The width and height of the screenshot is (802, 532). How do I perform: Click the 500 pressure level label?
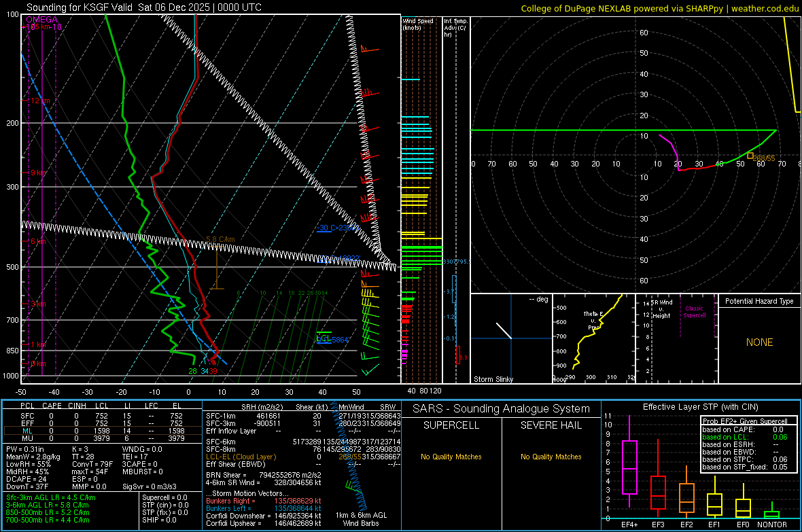(12, 267)
